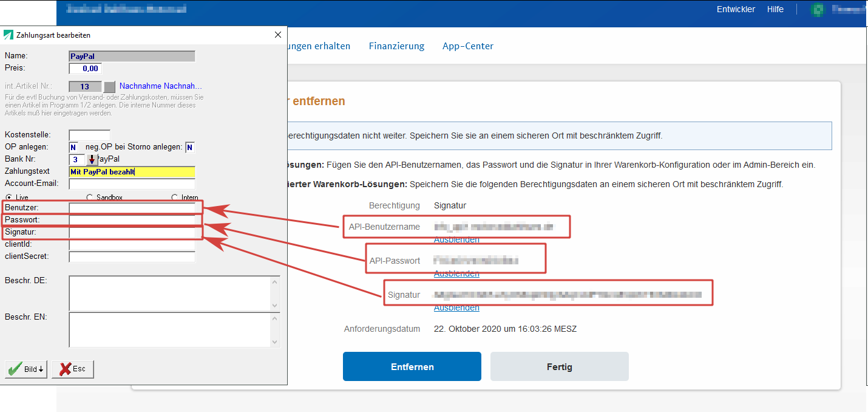Click the Berechtigung value 'Signatur'
The image size is (868, 412).
[x=450, y=205]
